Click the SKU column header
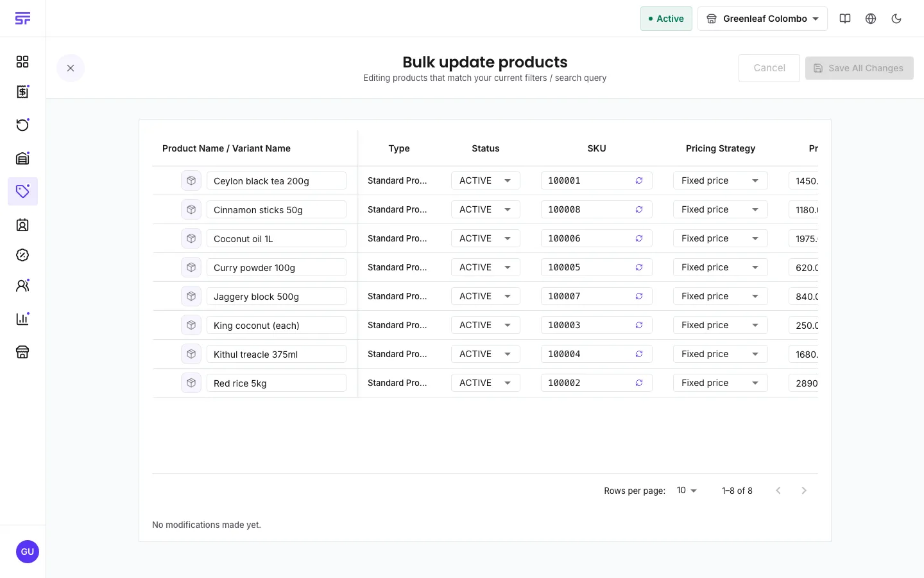 pyautogui.click(x=597, y=148)
